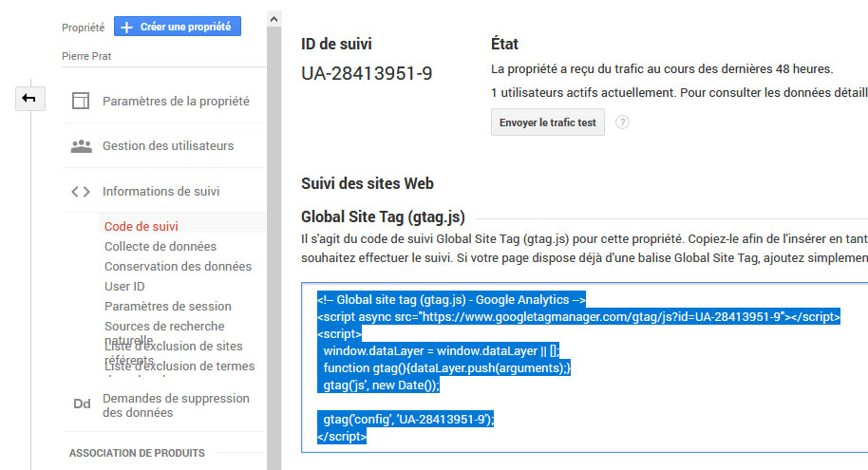The height and width of the screenshot is (470, 868).
Task: Click the gtag('js', new Date()); code line
Action: tap(381, 385)
